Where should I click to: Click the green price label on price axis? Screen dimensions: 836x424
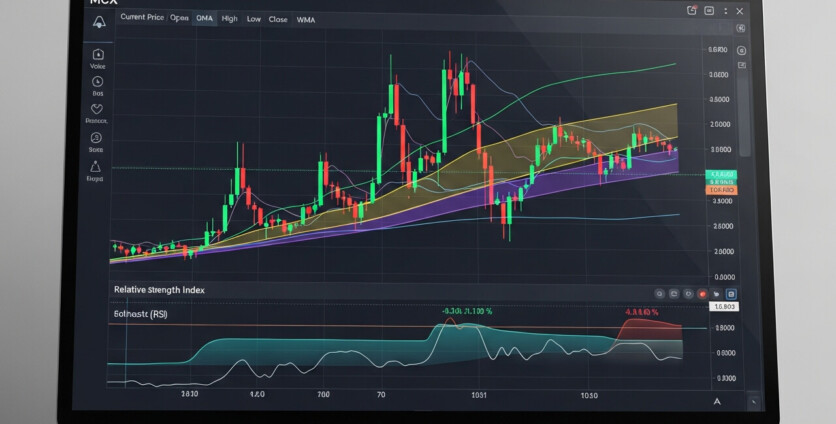(721, 174)
